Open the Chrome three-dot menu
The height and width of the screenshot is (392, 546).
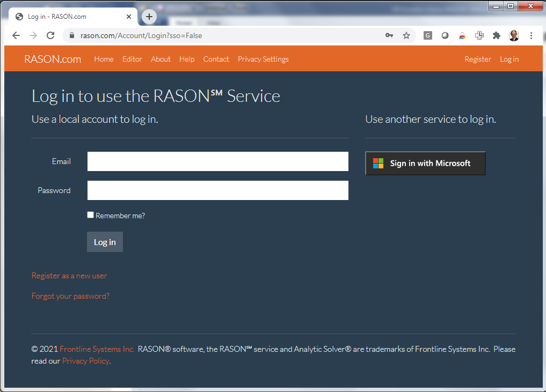(531, 35)
